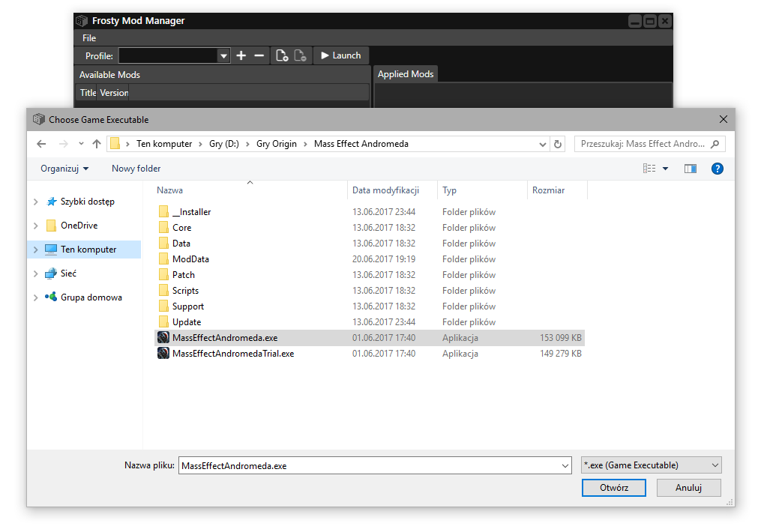The width and height of the screenshot is (761, 532).
Task: Select the Support folder
Action: point(370,306)
